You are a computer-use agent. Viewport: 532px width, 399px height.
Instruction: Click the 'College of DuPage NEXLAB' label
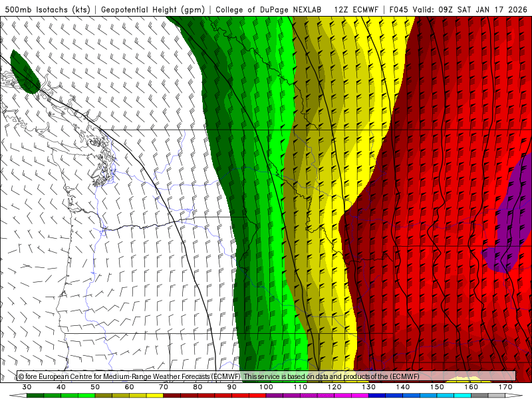pos(269,9)
